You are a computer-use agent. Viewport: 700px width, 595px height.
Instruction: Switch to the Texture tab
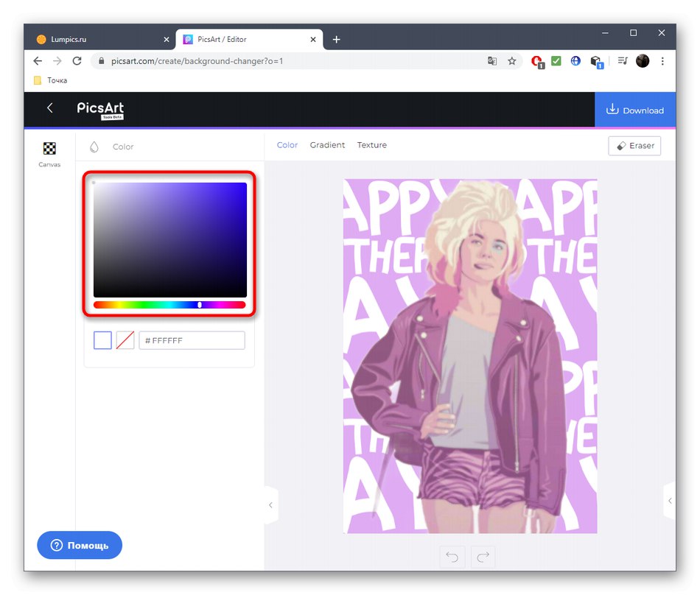click(372, 145)
